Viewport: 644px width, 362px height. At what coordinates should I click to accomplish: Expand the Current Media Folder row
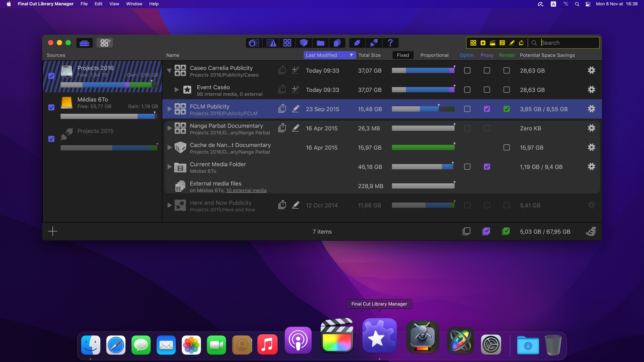[170, 167]
